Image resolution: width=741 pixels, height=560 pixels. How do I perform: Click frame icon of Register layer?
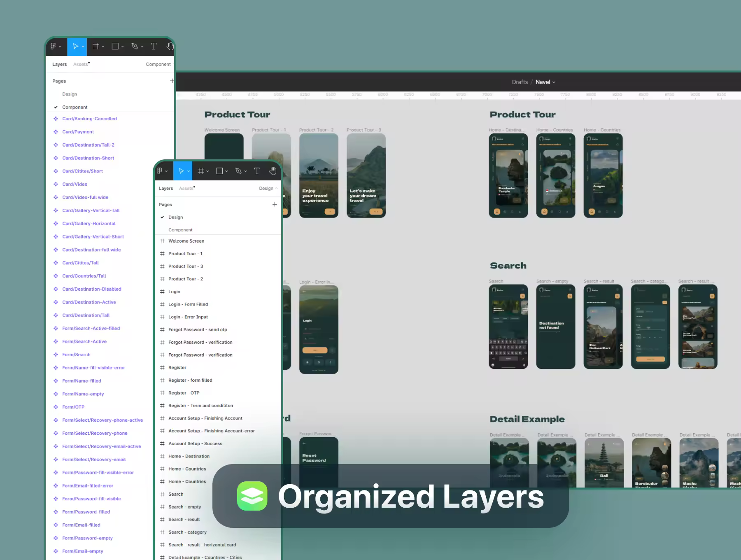click(162, 367)
